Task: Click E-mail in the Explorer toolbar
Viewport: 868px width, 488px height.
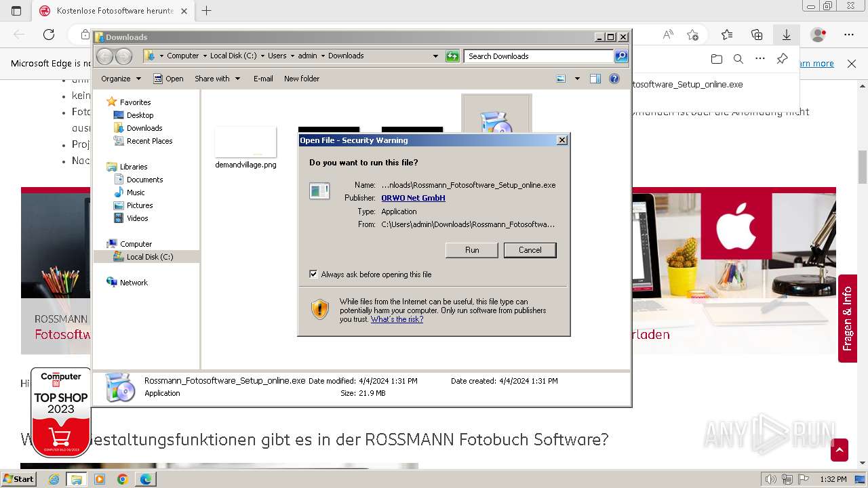Action: tap(263, 79)
